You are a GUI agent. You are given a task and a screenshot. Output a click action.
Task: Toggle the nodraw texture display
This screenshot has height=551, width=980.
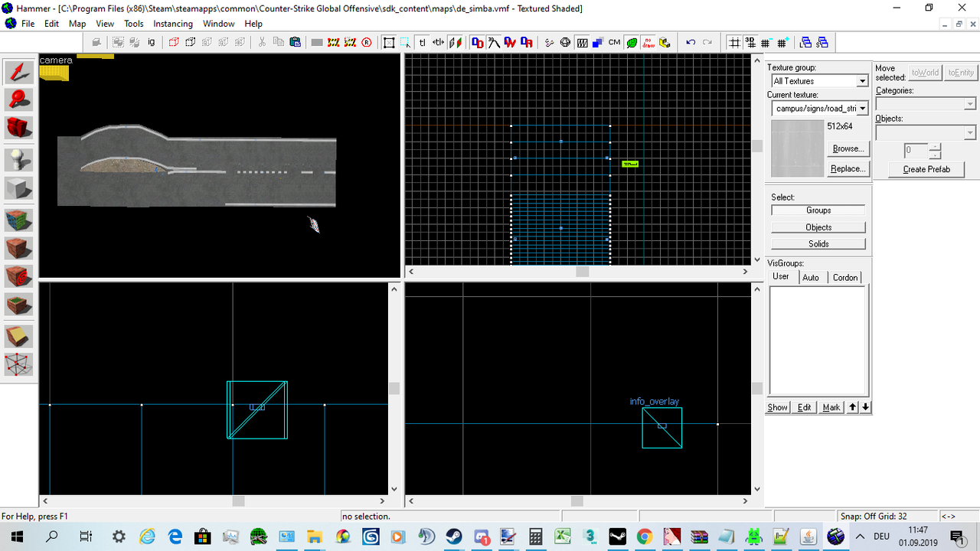[x=648, y=43]
